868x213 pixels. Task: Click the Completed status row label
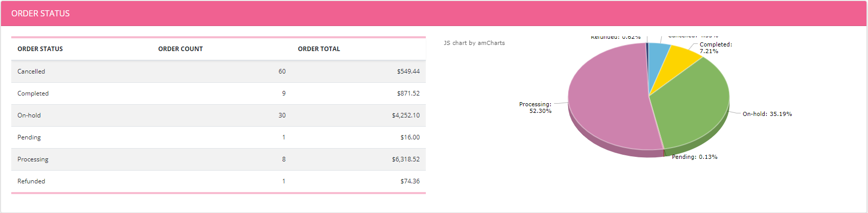(33, 93)
